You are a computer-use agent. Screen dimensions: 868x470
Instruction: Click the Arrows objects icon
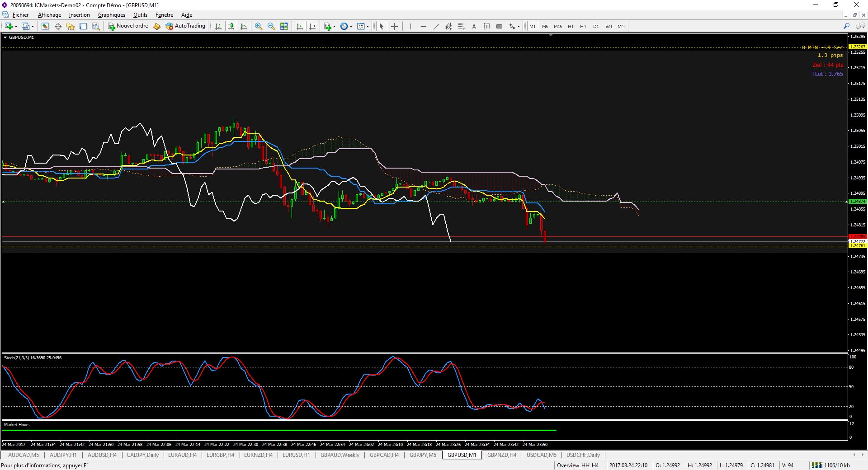tap(512, 26)
